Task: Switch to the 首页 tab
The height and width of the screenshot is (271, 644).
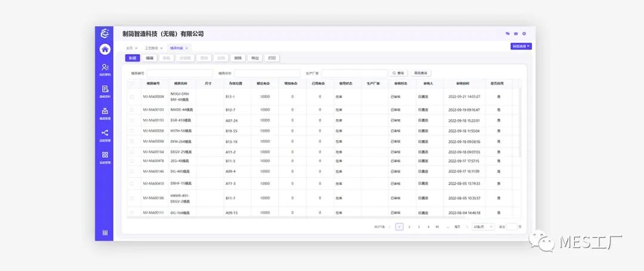Action: coord(129,48)
